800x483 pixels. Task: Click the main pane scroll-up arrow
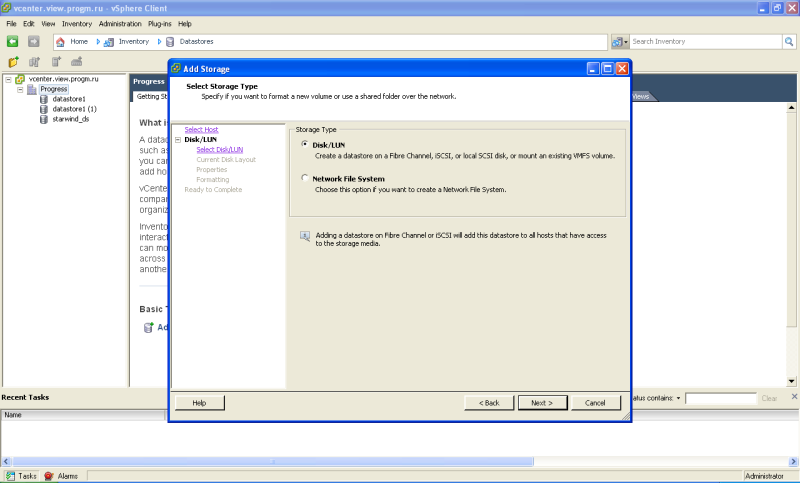point(791,108)
